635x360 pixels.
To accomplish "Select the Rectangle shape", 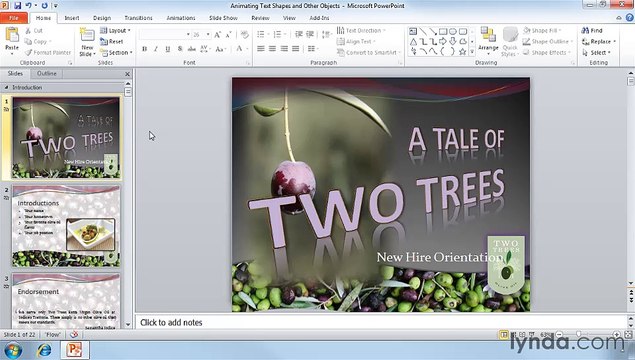I will pos(443,31).
